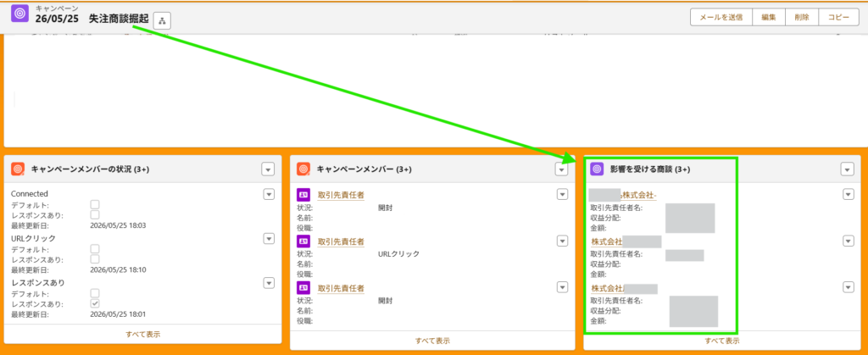The image size is (868, 355).
Task: Open row menu for first 開封 member
Action: (x=563, y=194)
